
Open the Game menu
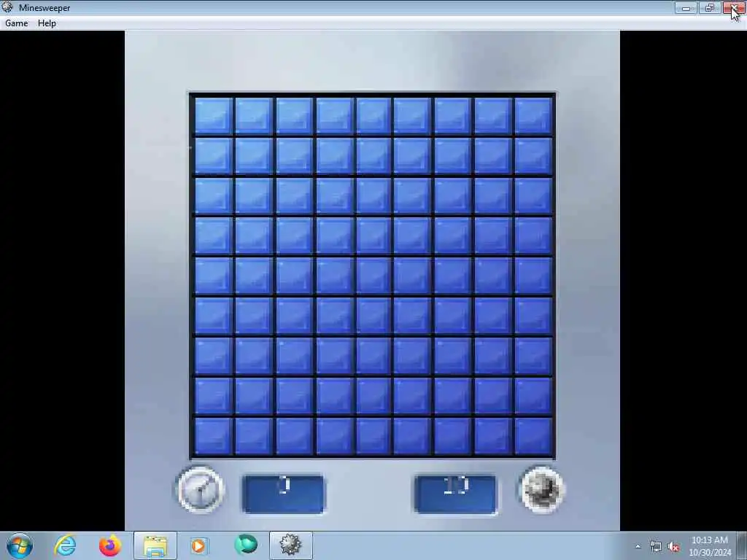(16, 23)
